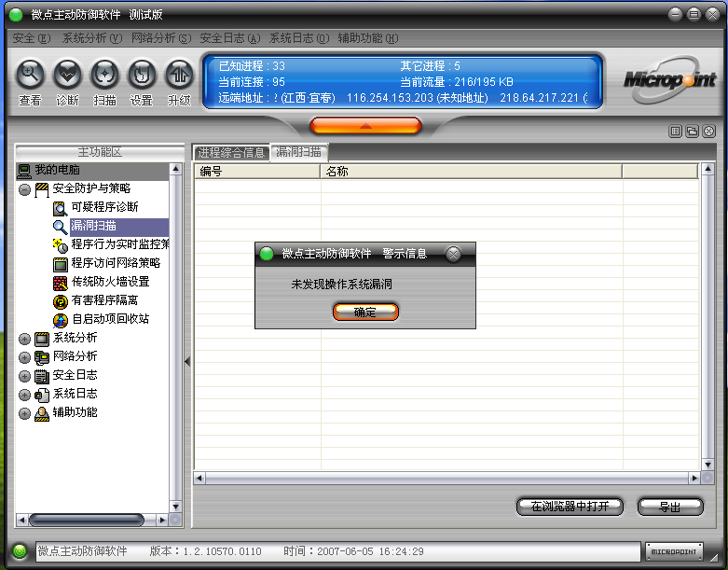Screen dimensions: 728x570
Task: Click the sidebar horizontal scrollbar thumb
Action: (87, 520)
